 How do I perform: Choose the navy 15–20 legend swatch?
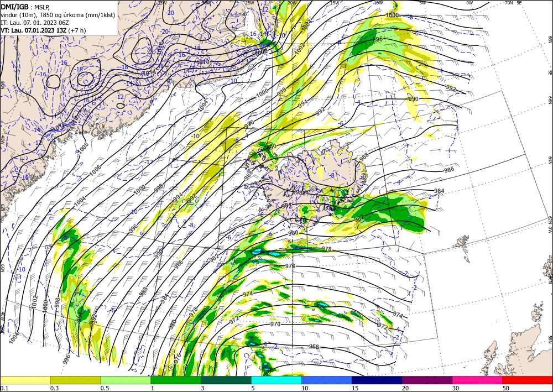377,380
